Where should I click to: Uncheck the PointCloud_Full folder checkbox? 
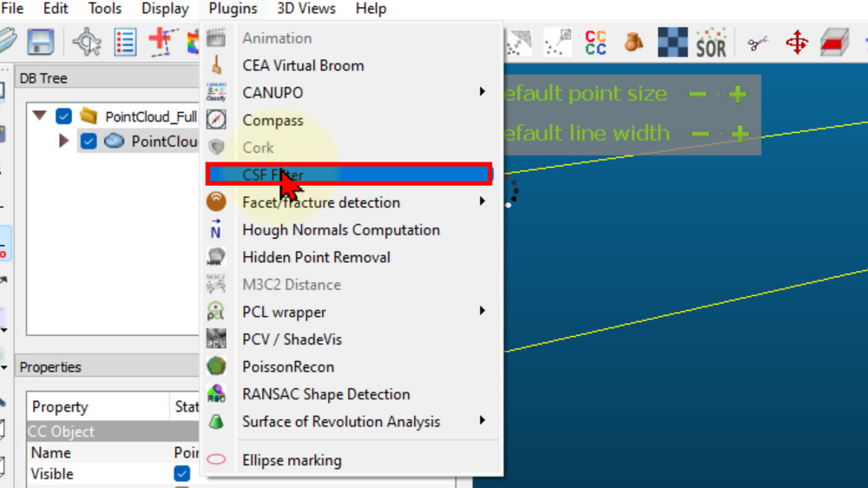63,116
